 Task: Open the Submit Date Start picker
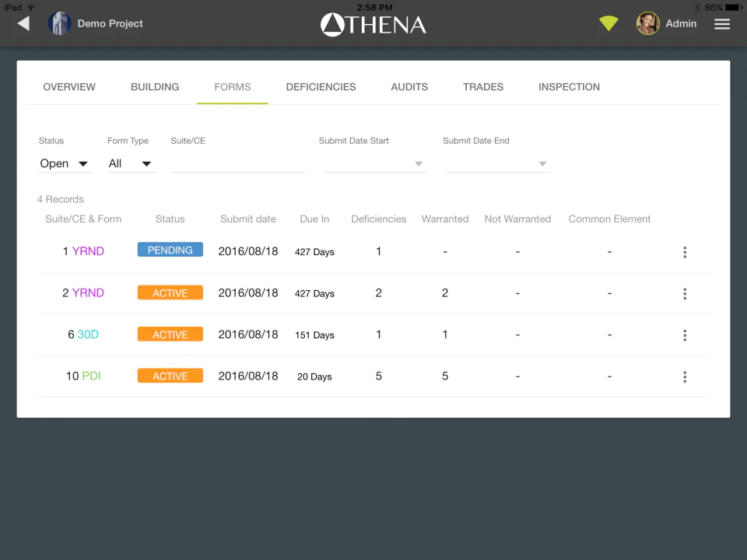point(373,163)
